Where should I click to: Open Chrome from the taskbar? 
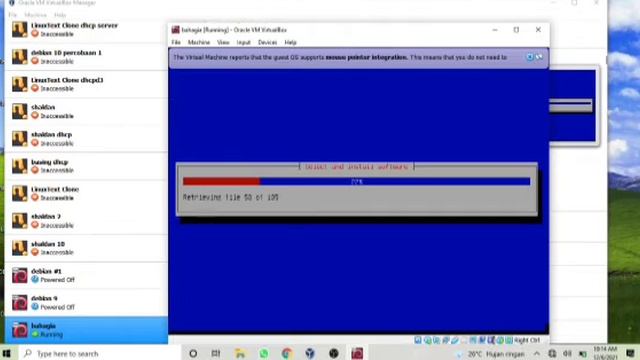click(x=287, y=353)
